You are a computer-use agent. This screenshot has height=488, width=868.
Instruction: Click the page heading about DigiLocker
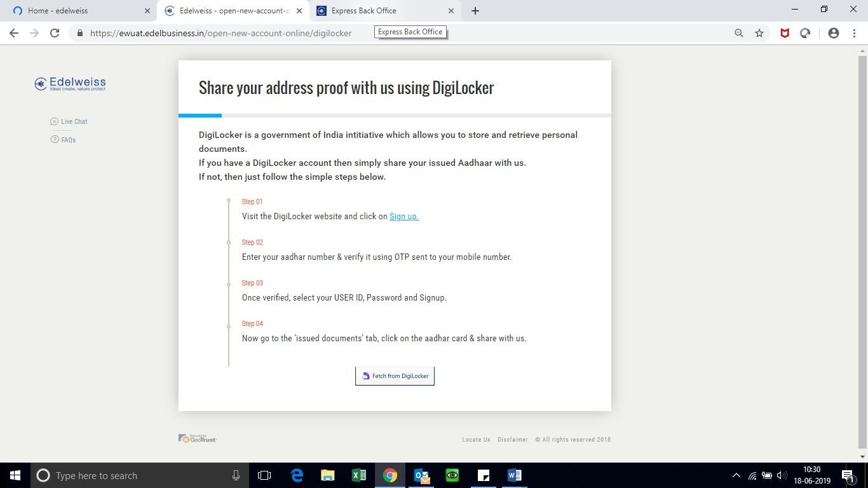[346, 88]
